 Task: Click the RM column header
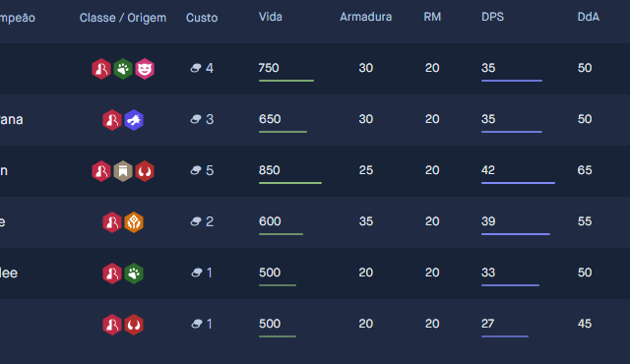coord(432,17)
